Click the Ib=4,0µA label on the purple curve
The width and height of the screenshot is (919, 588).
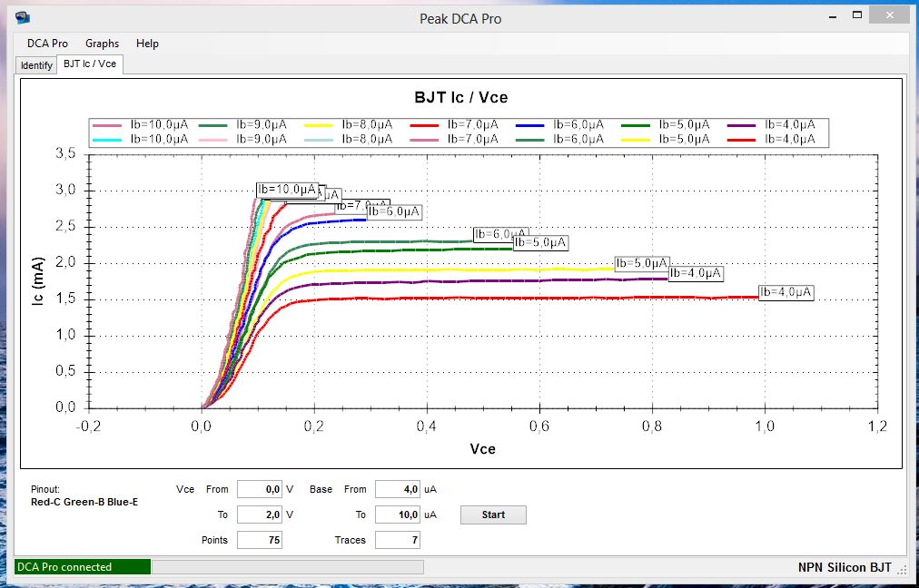697,273
